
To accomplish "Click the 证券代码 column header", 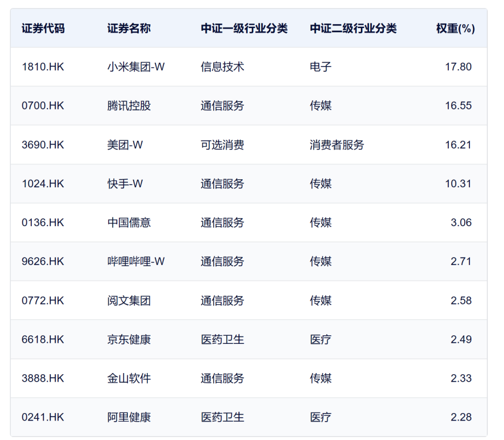I will coord(43,29).
